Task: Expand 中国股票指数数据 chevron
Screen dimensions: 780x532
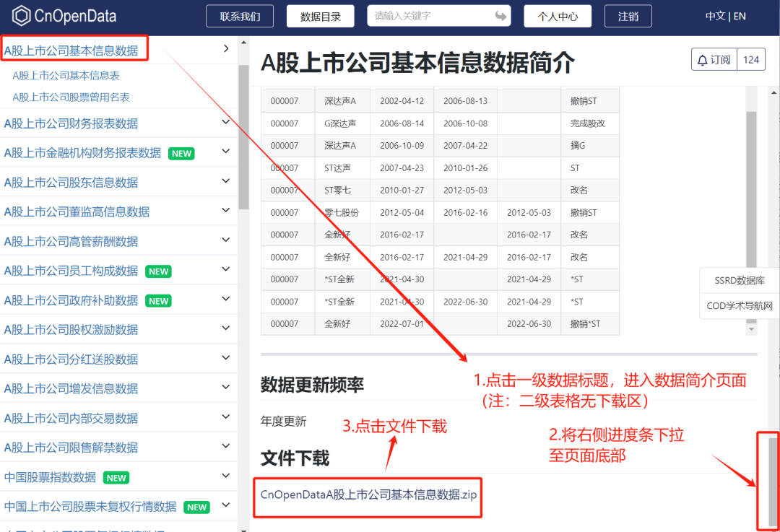Action: click(226, 476)
